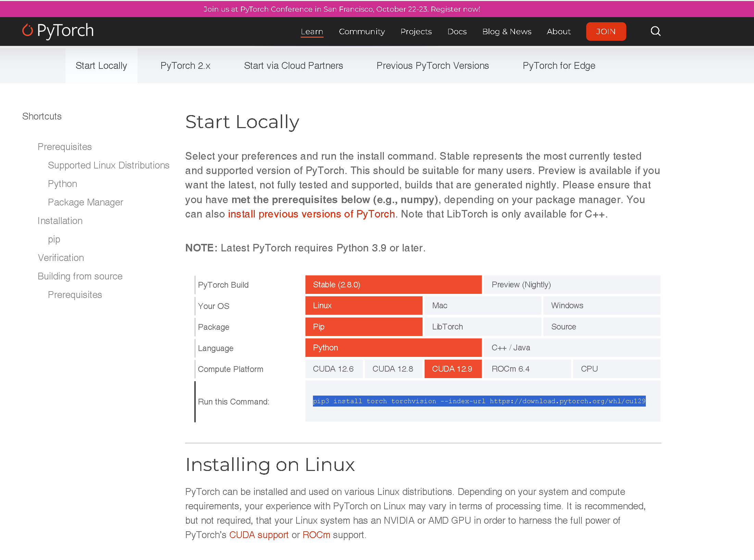Go to pip shortcut

point(54,239)
